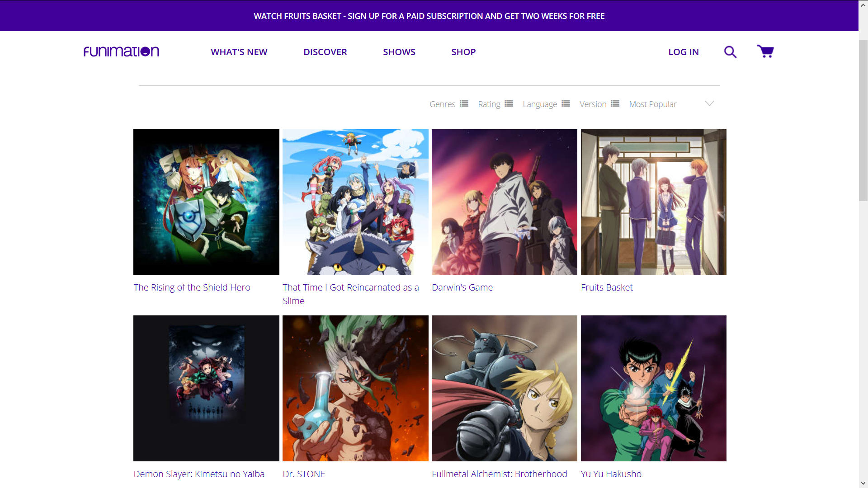Click the scrollbar up arrow
Screen dimensions: 868x488
pyautogui.click(x=863, y=5)
